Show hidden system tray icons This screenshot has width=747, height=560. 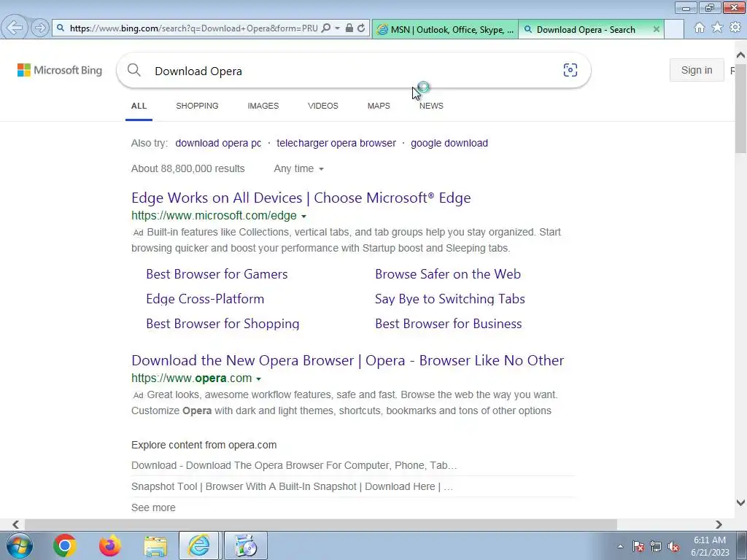point(620,546)
